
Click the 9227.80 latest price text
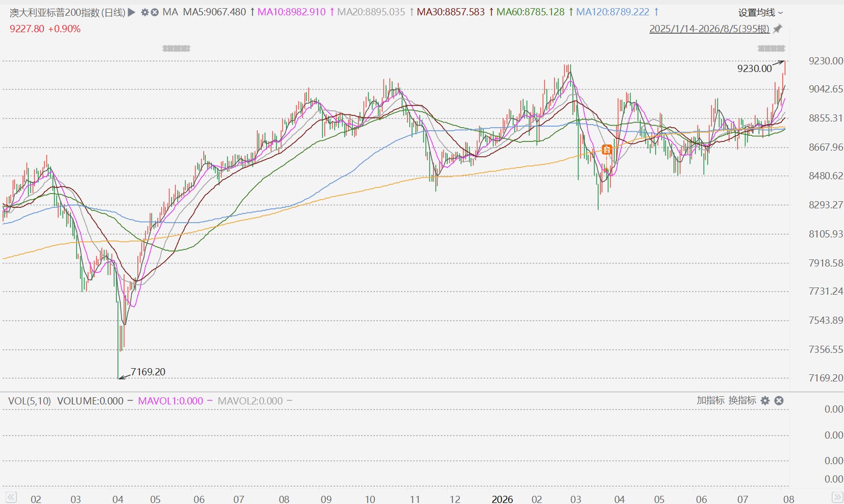27,29
